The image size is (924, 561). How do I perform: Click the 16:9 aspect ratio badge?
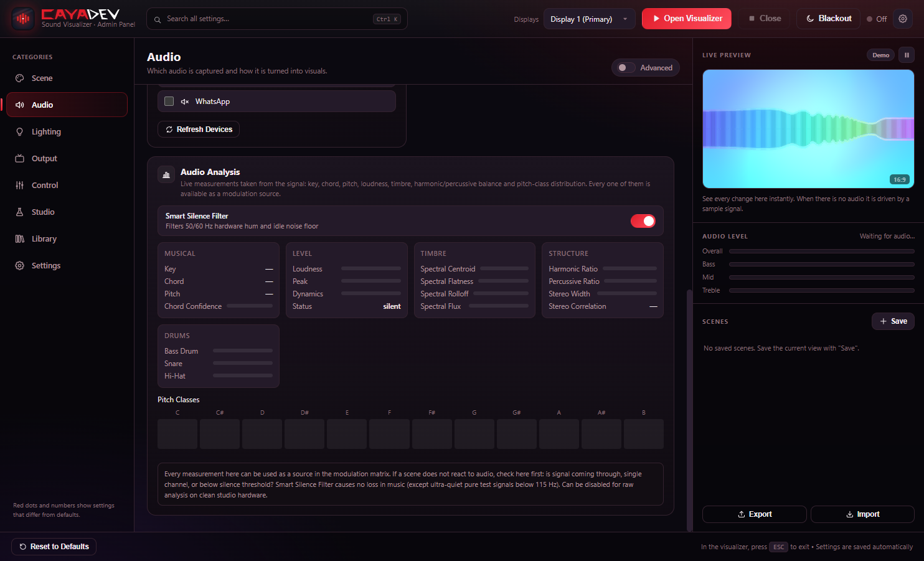pyautogui.click(x=900, y=179)
